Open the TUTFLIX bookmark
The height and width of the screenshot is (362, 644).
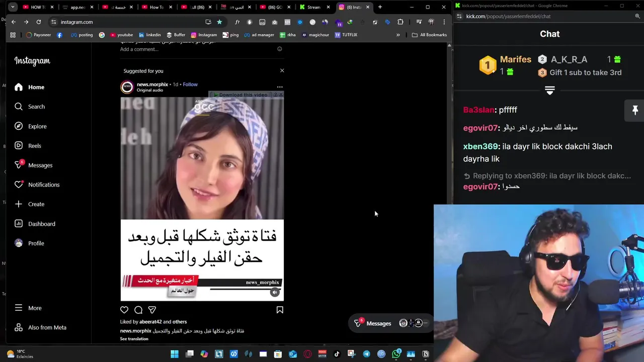pos(346,35)
